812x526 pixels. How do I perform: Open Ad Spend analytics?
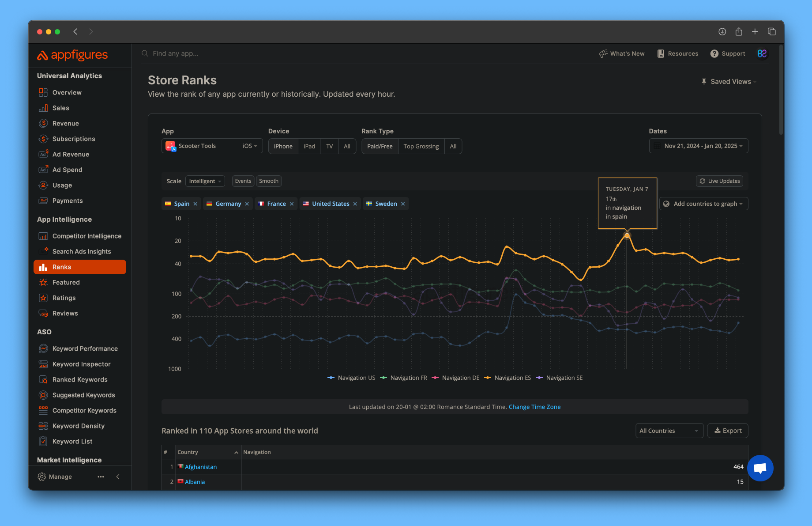click(67, 170)
